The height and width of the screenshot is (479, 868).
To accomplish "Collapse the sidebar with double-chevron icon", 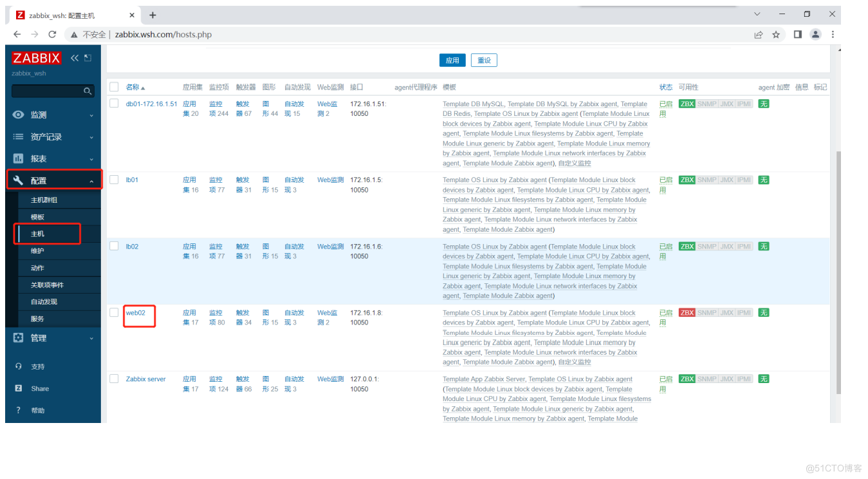I will click(x=75, y=58).
